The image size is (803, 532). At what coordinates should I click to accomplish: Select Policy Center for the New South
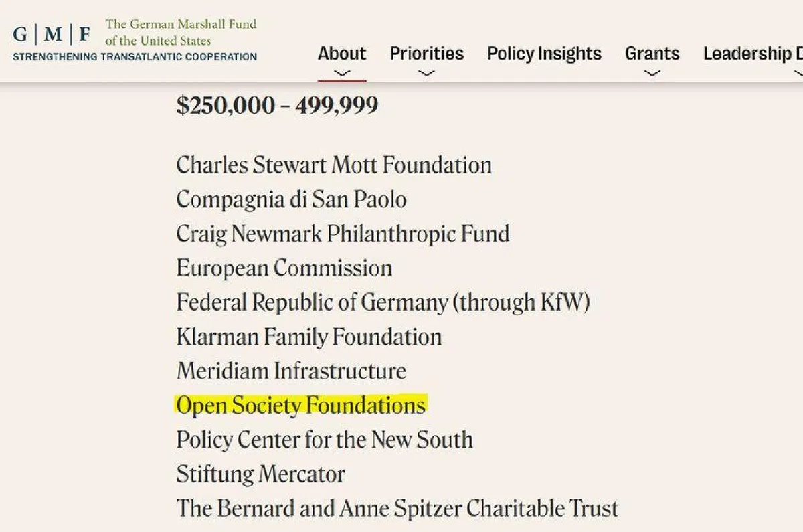tap(325, 440)
